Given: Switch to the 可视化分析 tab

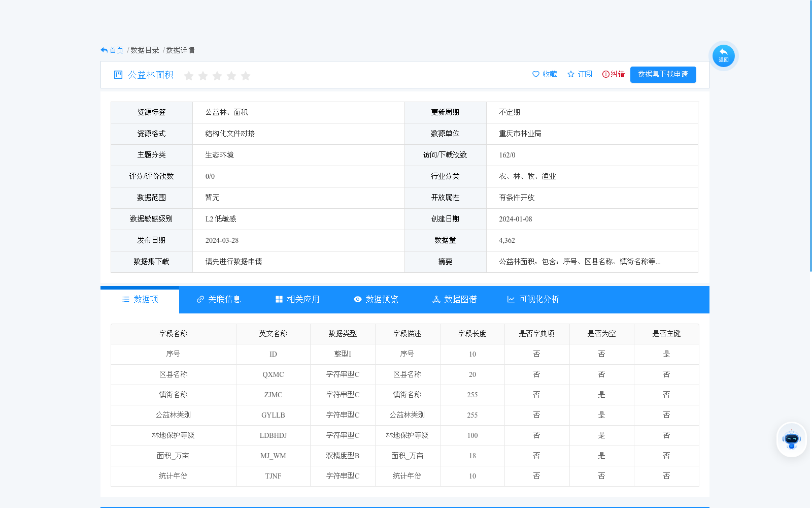Looking at the screenshot, I should [x=539, y=299].
